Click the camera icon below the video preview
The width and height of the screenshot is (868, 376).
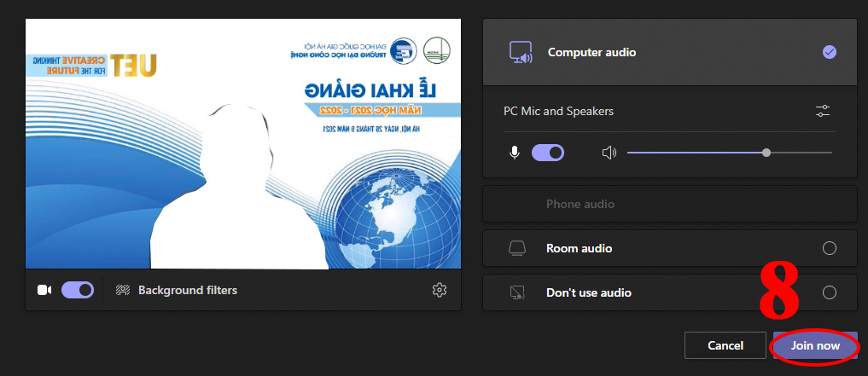[x=44, y=290]
